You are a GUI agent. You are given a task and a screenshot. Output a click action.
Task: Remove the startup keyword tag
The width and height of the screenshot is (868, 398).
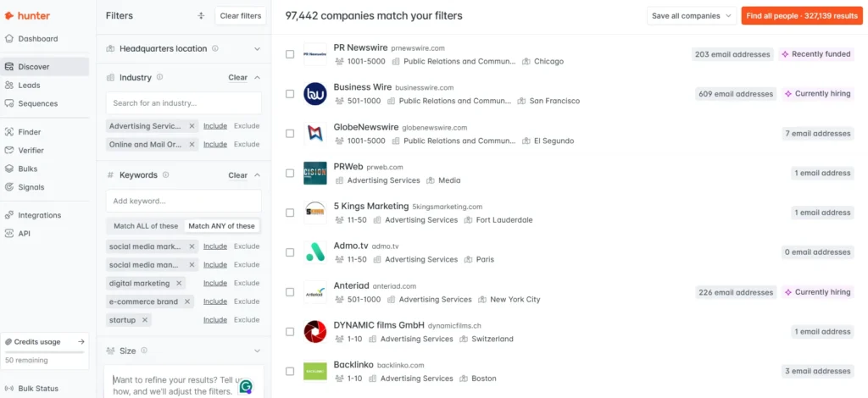point(145,320)
